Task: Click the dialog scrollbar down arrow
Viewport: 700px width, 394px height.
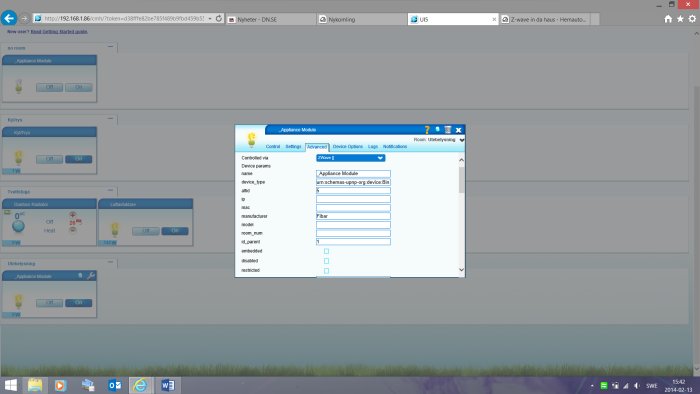Action: coord(461,270)
